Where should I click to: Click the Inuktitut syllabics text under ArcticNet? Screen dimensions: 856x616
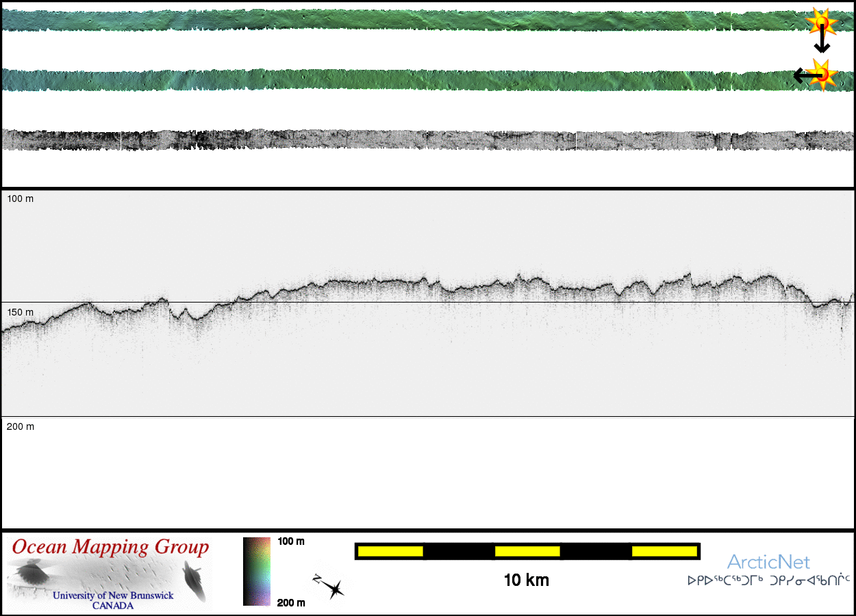pos(768,581)
